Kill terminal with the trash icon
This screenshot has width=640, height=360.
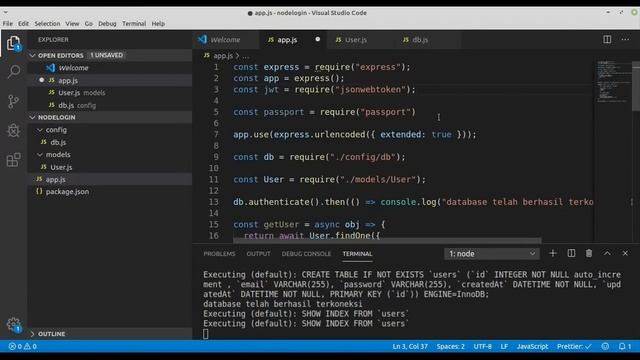pos(589,253)
